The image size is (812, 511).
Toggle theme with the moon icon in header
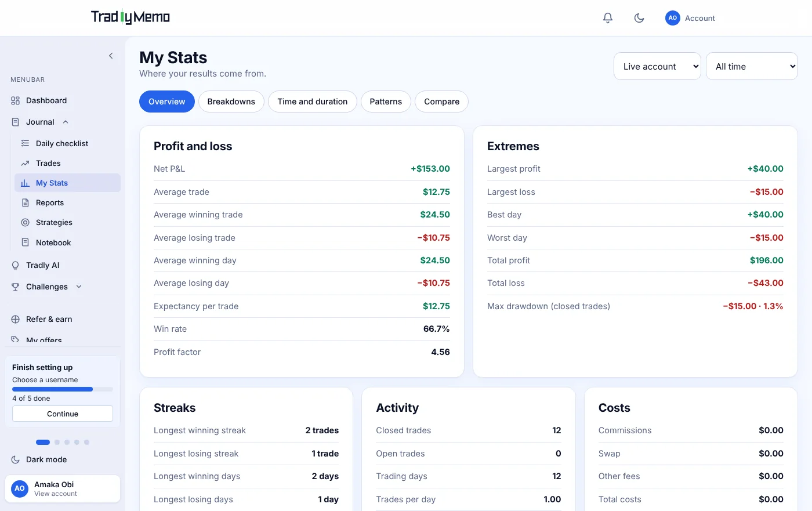(x=639, y=18)
